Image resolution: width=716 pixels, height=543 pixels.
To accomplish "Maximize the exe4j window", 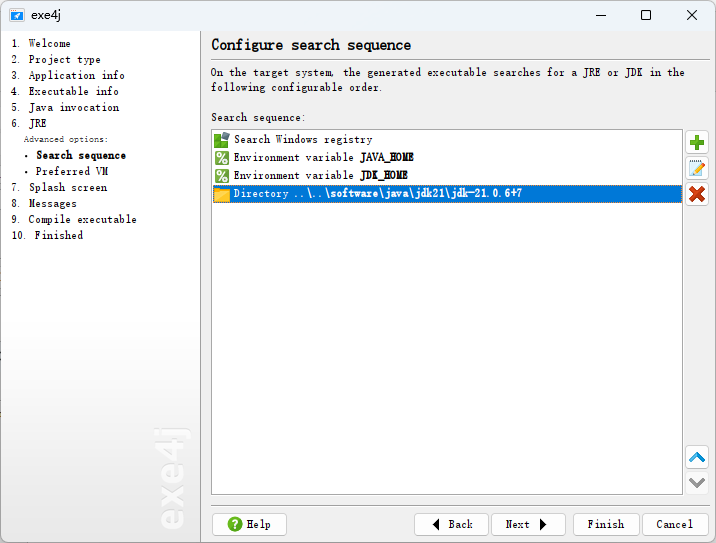I will pyautogui.click(x=646, y=15).
